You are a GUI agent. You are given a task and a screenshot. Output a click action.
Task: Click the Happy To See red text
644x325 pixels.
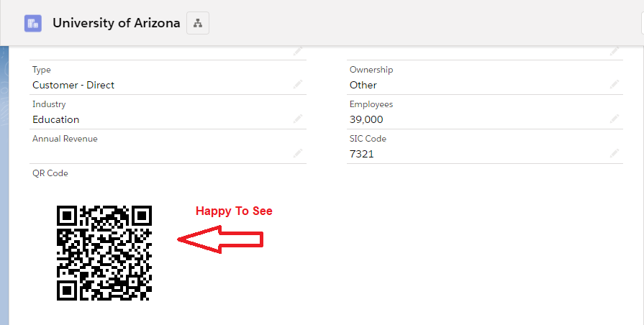click(234, 211)
